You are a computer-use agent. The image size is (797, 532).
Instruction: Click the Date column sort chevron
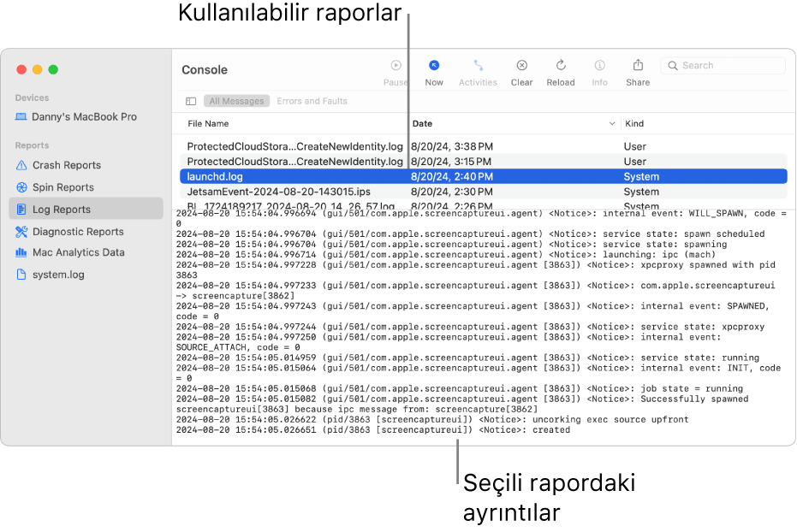(x=612, y=123)
